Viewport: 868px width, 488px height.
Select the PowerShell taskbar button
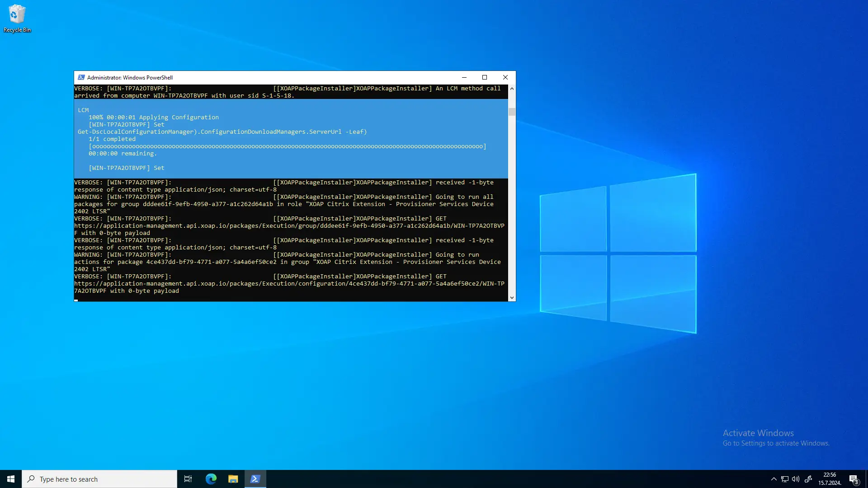click(255, 479)
